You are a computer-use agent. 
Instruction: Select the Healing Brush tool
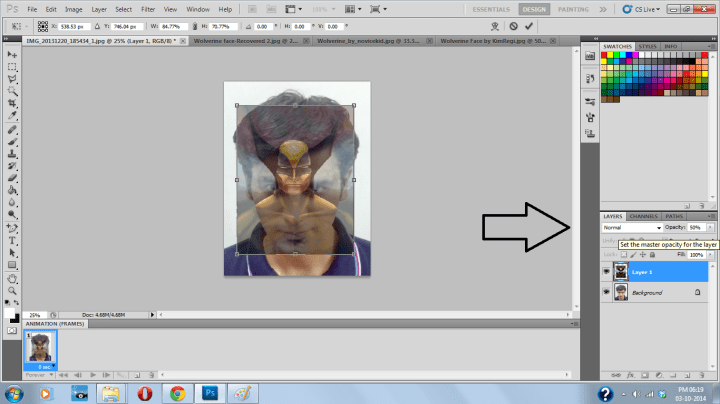[12, 130]
